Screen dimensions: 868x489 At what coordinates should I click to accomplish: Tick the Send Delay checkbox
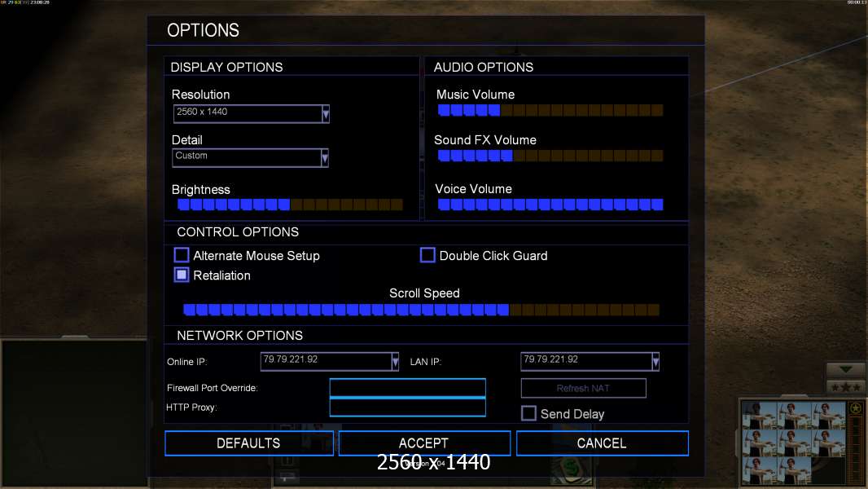coord(528,413)
